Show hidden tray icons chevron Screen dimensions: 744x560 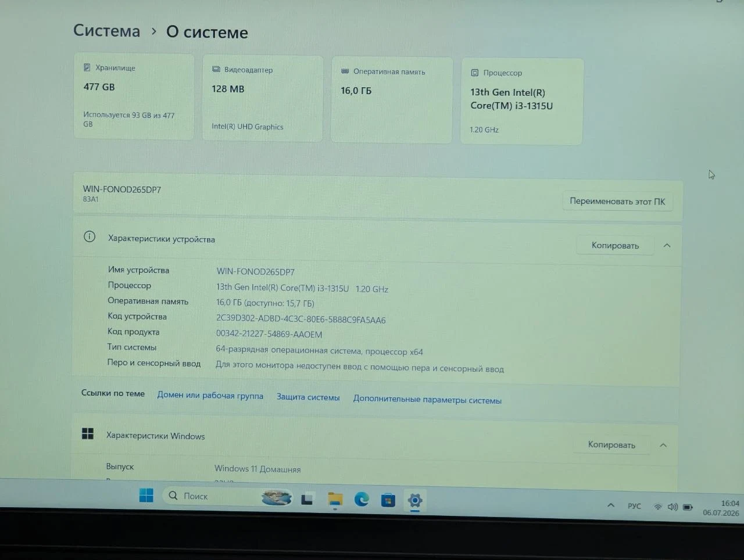click(611, 505)
